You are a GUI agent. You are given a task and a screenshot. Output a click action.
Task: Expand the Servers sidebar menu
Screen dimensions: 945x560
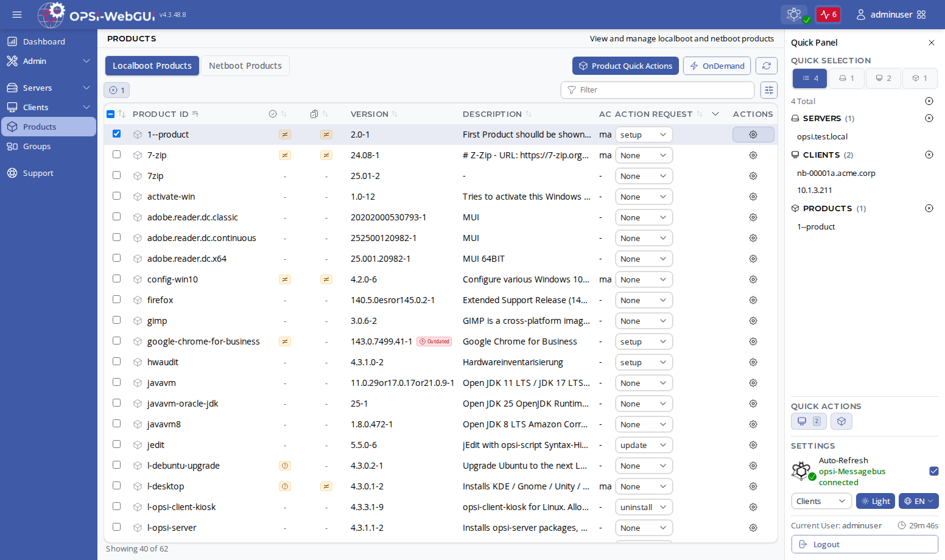[x=49, y=88]
